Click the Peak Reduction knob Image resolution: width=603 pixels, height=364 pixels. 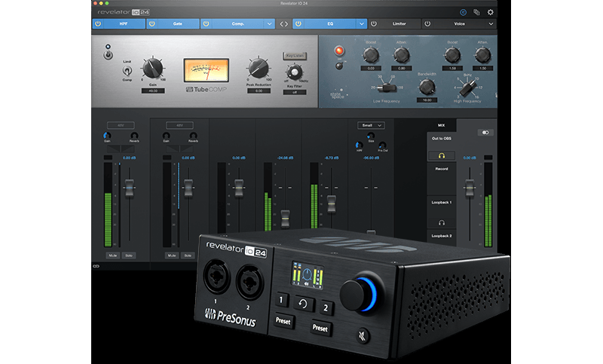point(259,69)
